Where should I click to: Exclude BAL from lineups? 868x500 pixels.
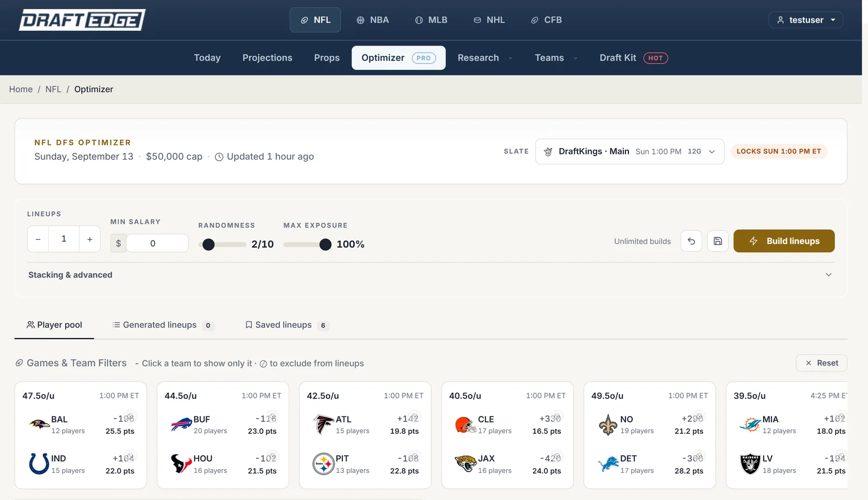(x=129, y=417)
